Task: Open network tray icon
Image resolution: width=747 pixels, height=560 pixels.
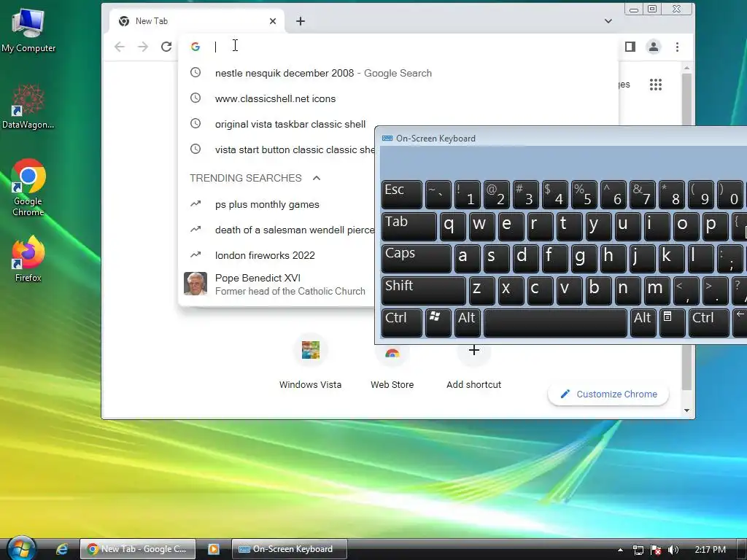Action: pos(638,550)
